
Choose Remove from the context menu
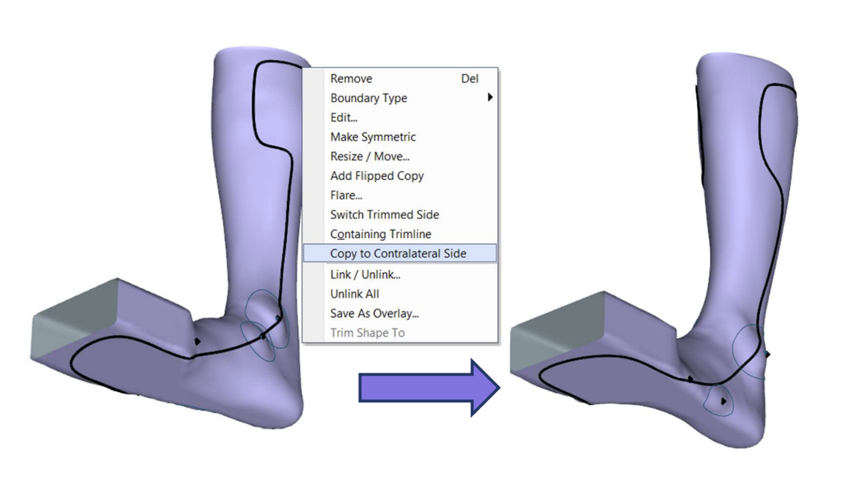pyautogui.click(x=351, y=79)
